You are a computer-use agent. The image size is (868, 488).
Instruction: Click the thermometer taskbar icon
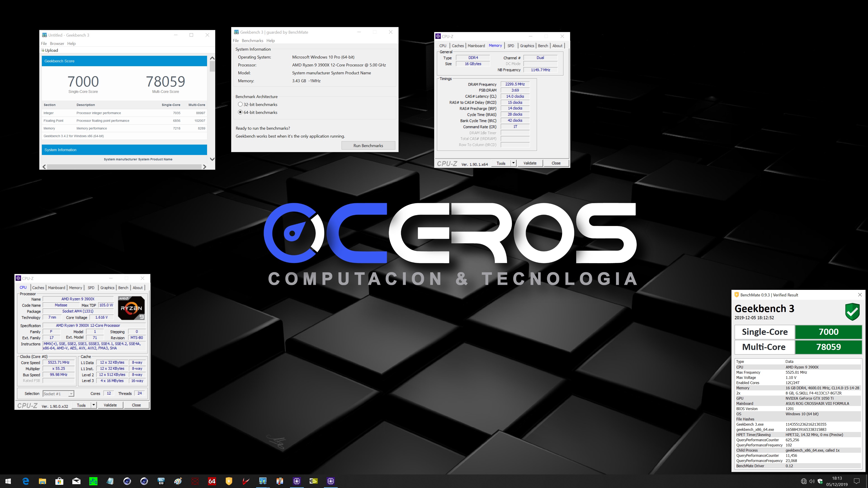coord(280,481)
